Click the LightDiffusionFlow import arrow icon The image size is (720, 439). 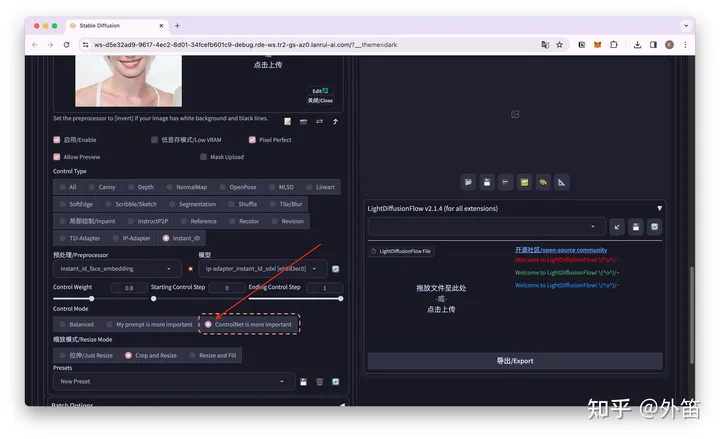(617, 227)
